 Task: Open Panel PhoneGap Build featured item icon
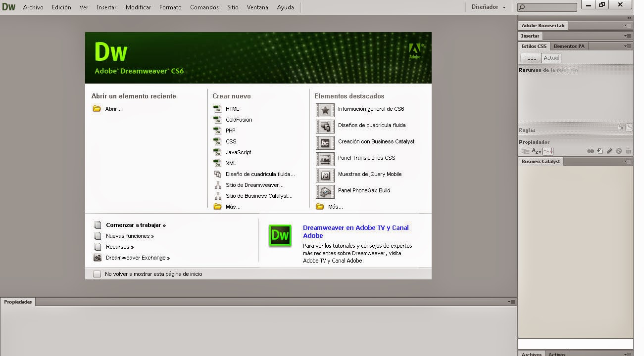pos(325,191)
